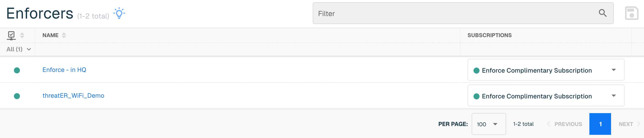Click the green status dot for Enforce - in HQ
The image size is (644, 138).
17,70
